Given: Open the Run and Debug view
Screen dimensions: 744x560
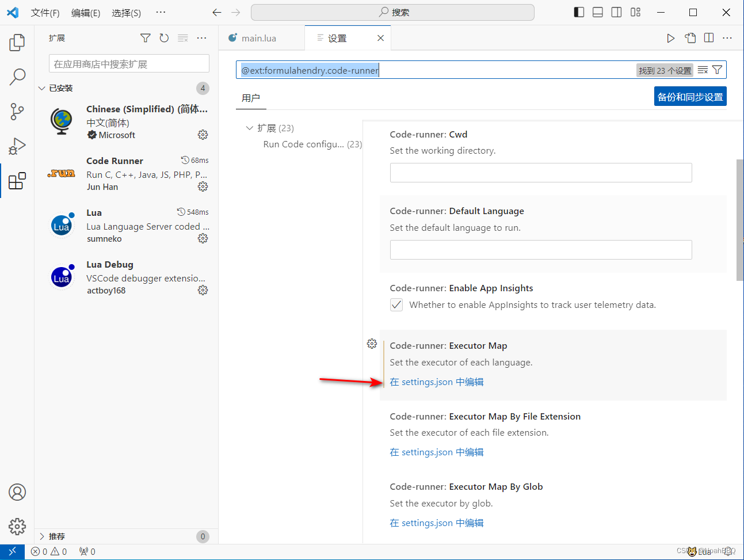Looking at the screenshot, I should click(x=17, y=146).
